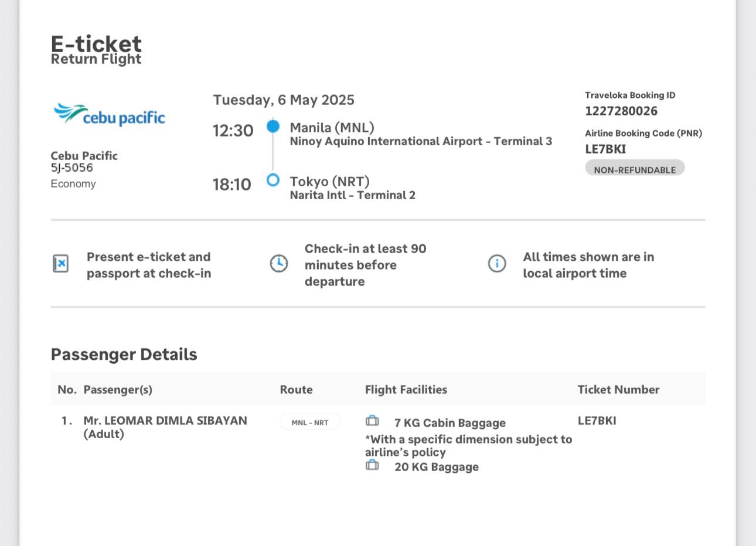Click the Cebu Pacific airline logo
The height and width of the screenshot is (546, 756).
click(110, 115)
